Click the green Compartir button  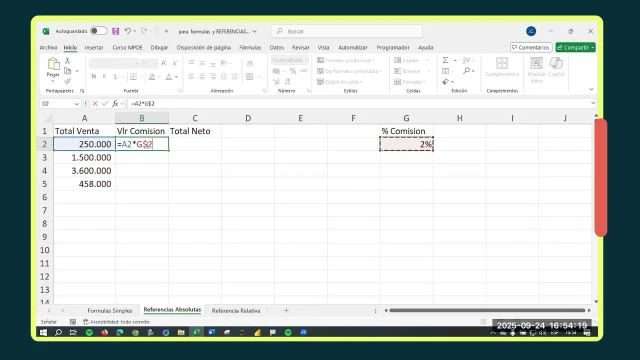576,47
